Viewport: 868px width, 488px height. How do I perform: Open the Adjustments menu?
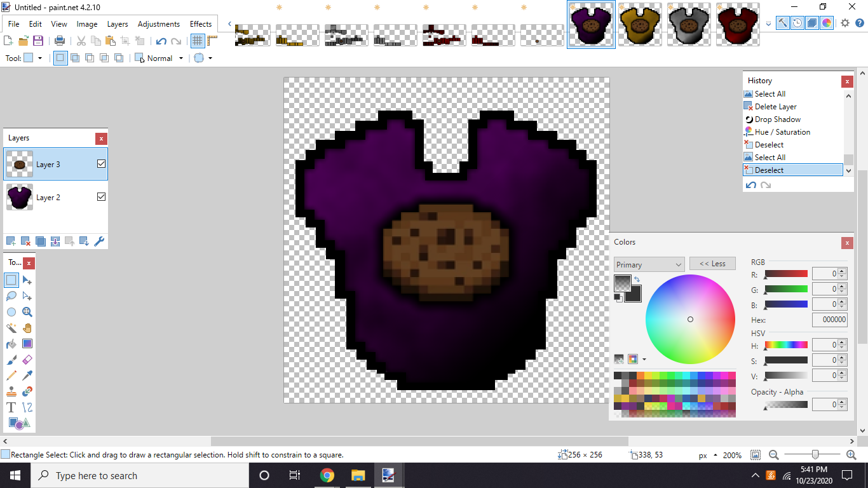[x=159, y=24]
